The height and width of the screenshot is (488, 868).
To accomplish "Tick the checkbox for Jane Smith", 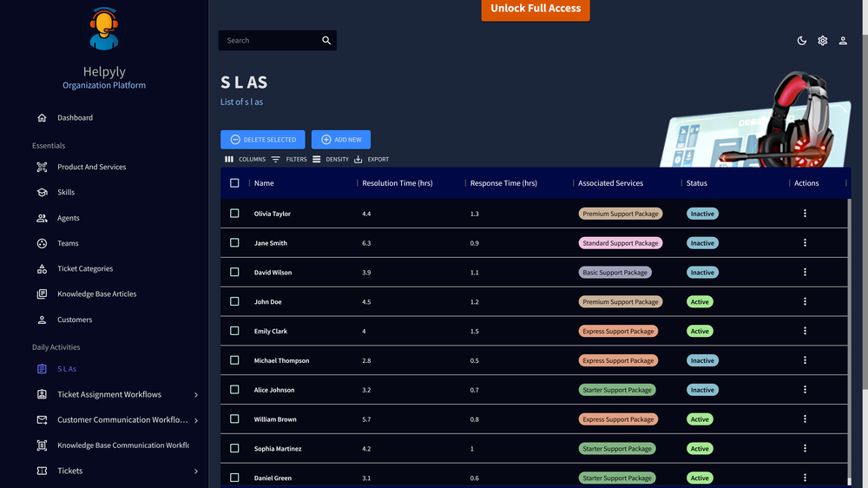I will click(x=234, y=243).
